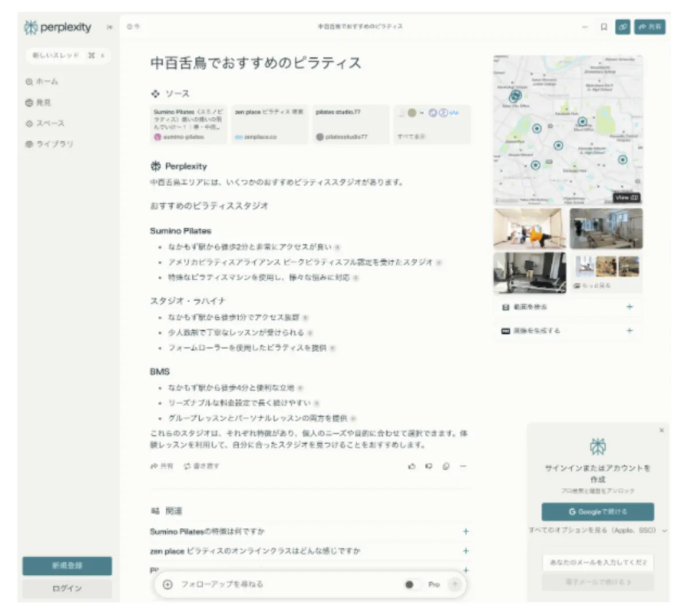687x616 pixels.
Task: Click the ソース sources header icon
Action: (x=155, y=93)
